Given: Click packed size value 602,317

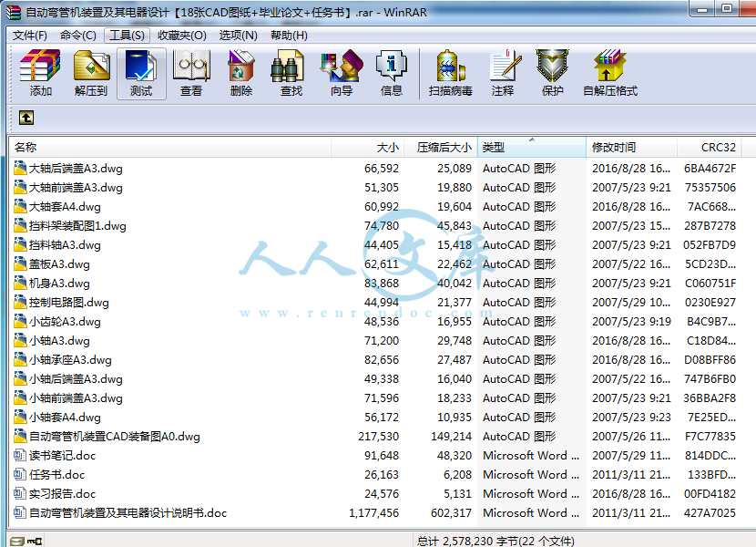Looking at the screenshot, I should pos(451,512).
